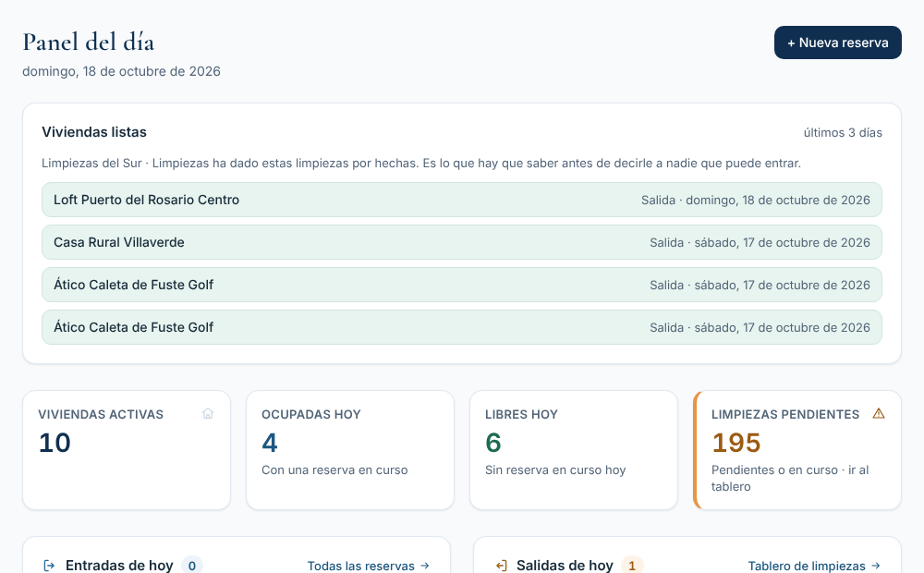Click the warning triangle beside Limpiezas Pendientes
924x573 pixels.
pyautogui.click(x=878, y=413)
